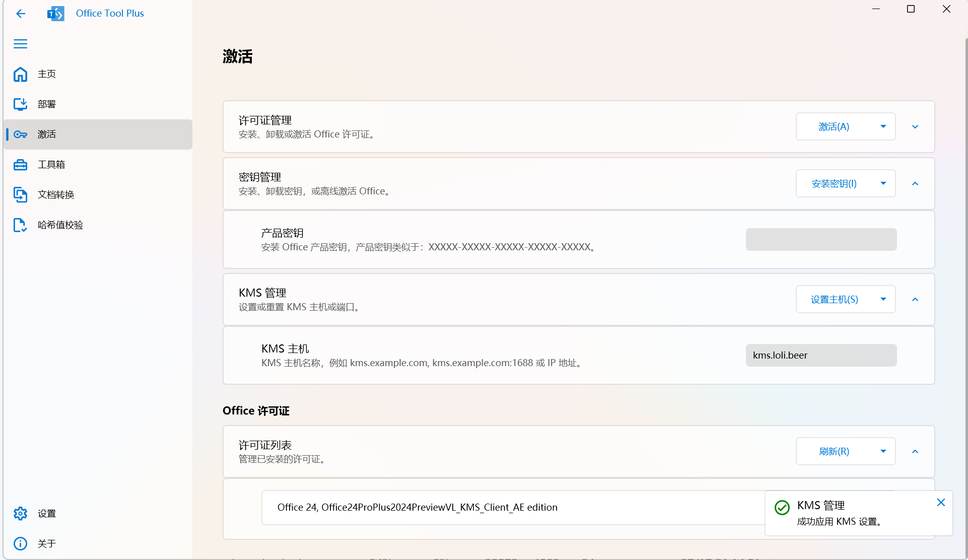Select the 激活 sidebar item
This screenshot has width=968, height=560.
coord(47,134)
